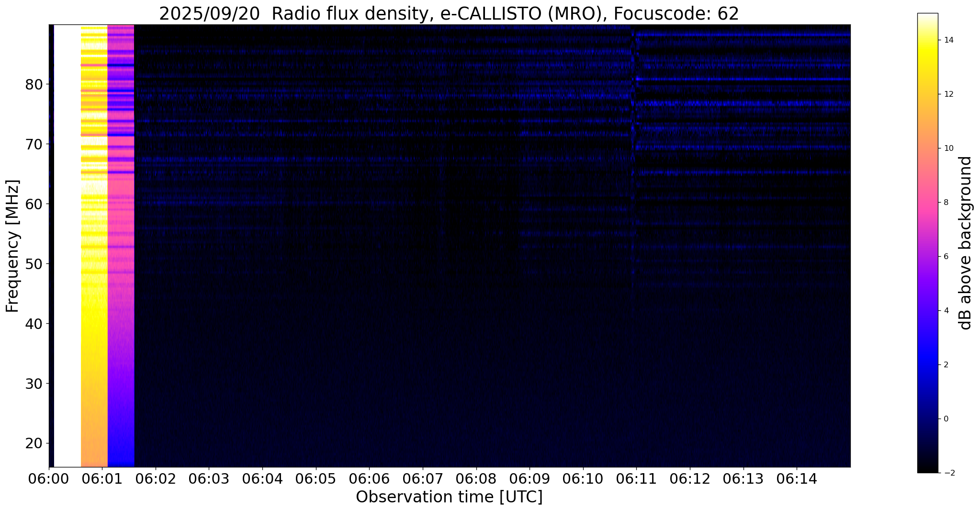Select the 06:12 time tick label
The image size is (980, 511).
[690, 479]
